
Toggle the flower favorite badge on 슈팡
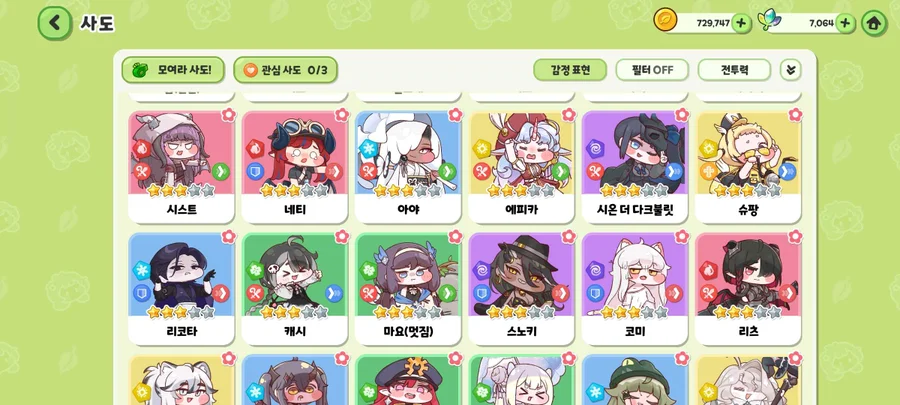click(796, 114)
